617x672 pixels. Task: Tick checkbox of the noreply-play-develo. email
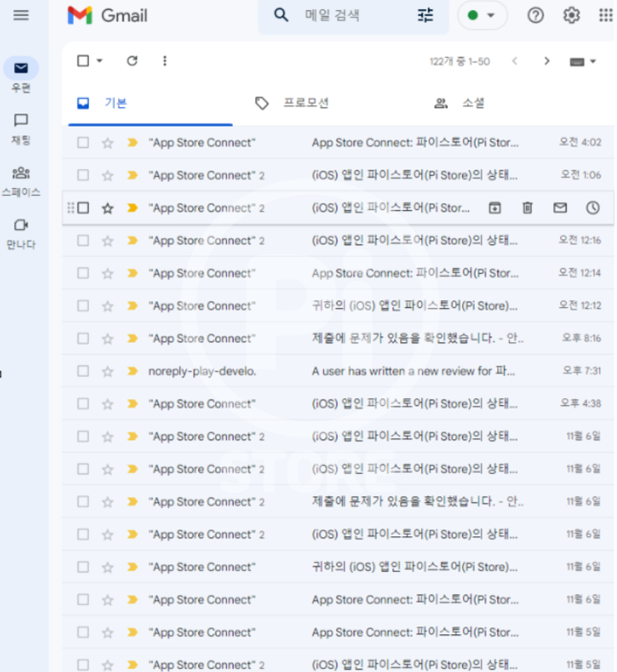click(83, 370)
